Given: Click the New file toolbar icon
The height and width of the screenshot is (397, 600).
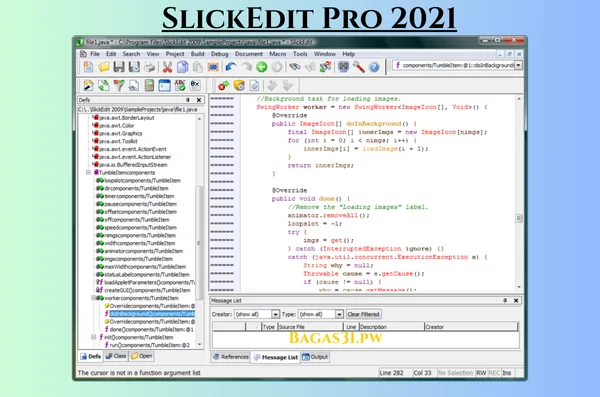Looking at the screenshot, I should coord(88,67).
